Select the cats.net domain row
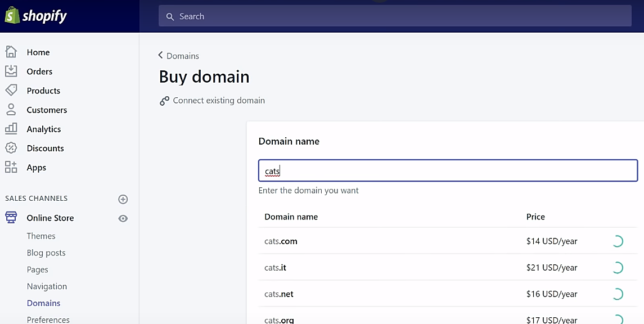This screenshot has width=644, height=324. [448, 294]
